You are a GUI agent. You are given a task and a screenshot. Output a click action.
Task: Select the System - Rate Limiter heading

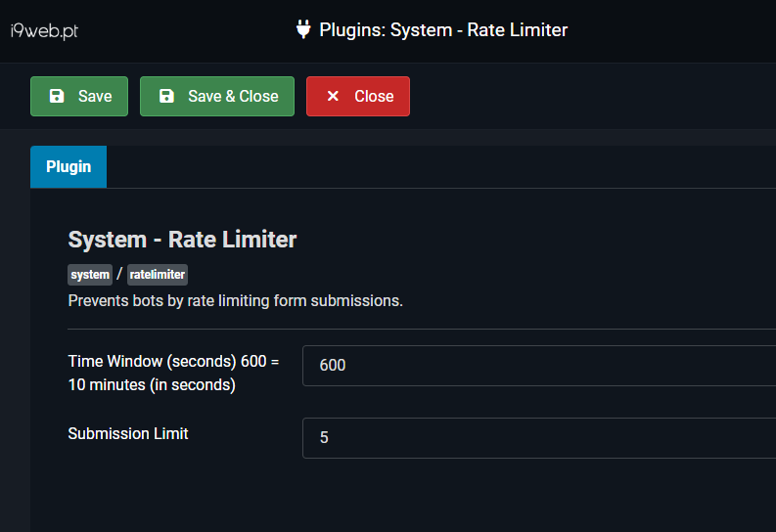(x=182, y=239)
